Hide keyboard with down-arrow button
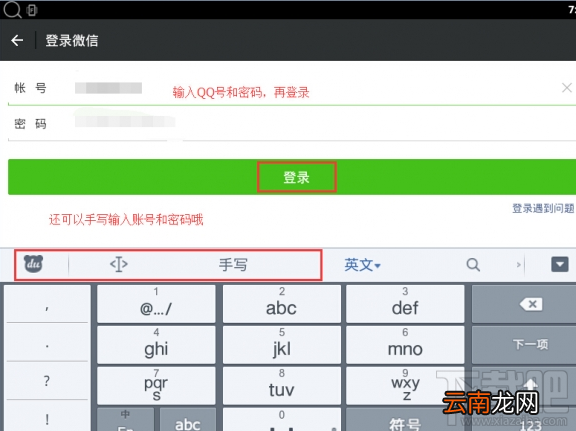Screen dimensions: 576x431 click(x=559, y=265)
